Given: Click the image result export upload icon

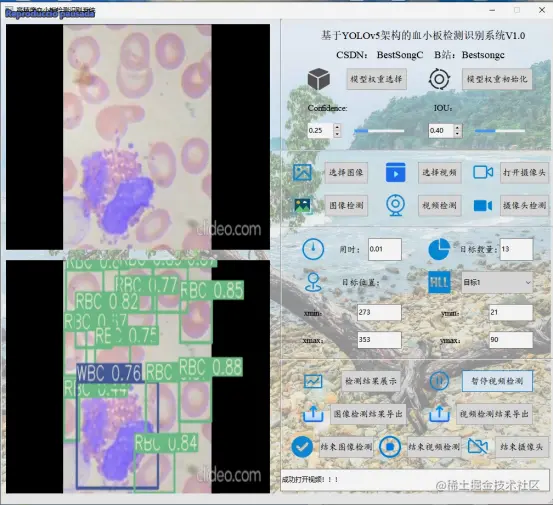Looking at the screenshot, I should click(x=313, y=414).
